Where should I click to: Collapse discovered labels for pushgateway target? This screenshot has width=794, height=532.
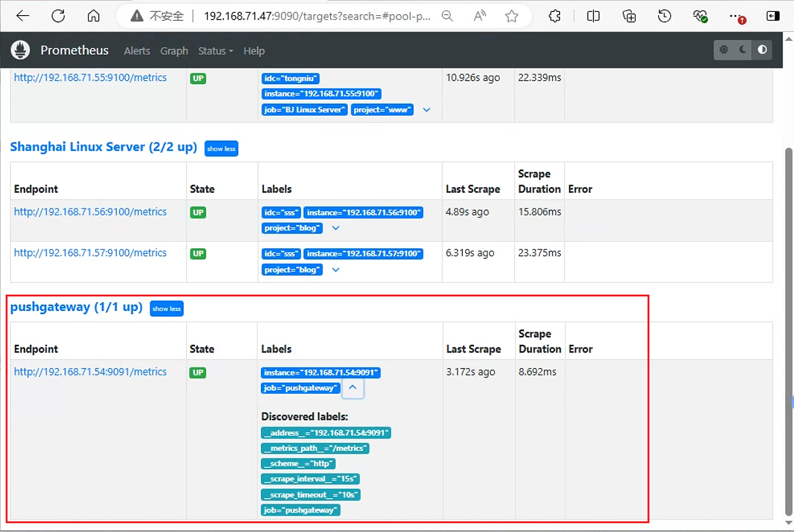(353, 388)
